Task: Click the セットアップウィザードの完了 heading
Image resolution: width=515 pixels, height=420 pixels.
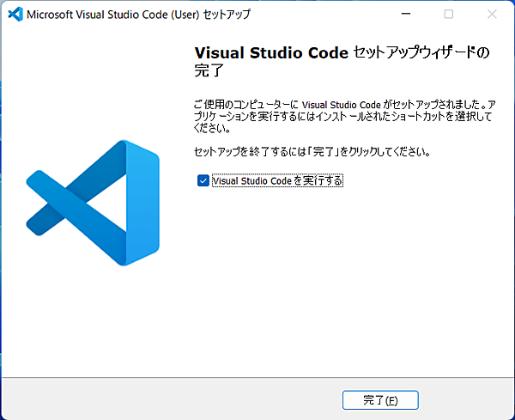Action: (343, 61)
